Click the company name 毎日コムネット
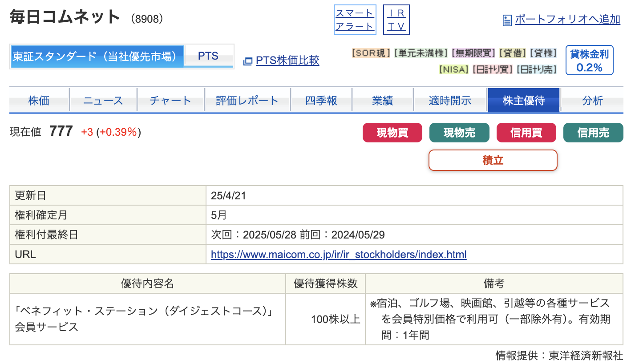Image resolution: width=631 pixels, height=364 pixels. click(x=65, y=17)
